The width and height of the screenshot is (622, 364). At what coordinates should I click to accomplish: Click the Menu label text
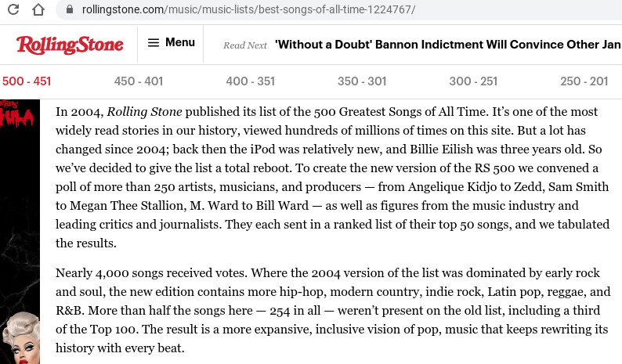[x=180, y=42]
